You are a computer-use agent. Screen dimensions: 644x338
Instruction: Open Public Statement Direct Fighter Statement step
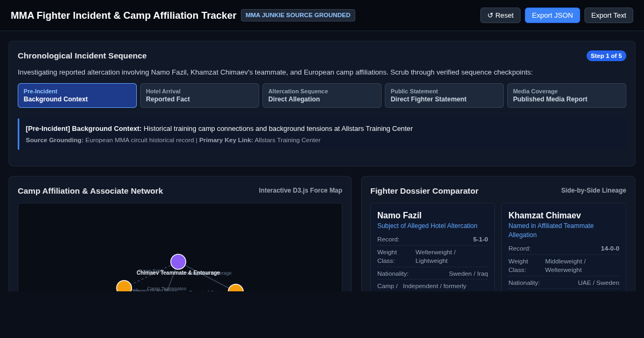click(444, 95)
